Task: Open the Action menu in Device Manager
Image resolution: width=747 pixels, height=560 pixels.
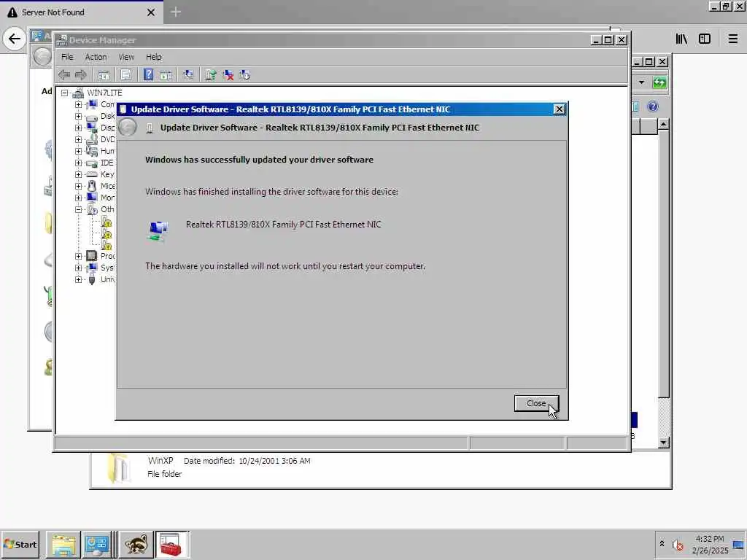Action: (x=96, y=57)
